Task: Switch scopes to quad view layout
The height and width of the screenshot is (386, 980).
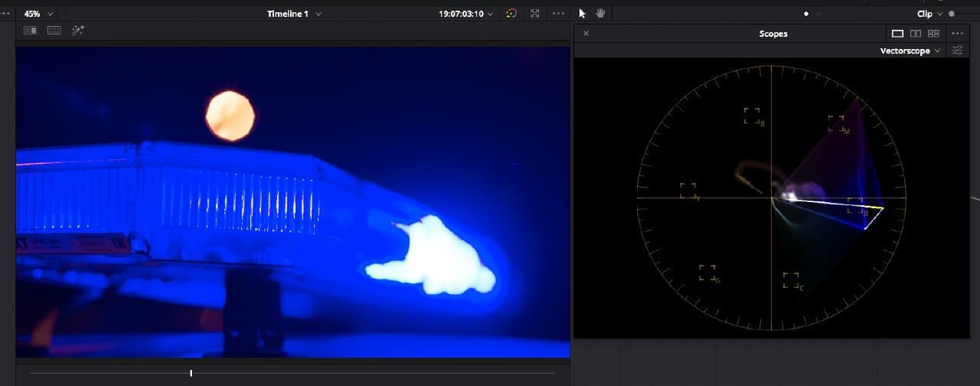Action: click(x=933, y=34)
